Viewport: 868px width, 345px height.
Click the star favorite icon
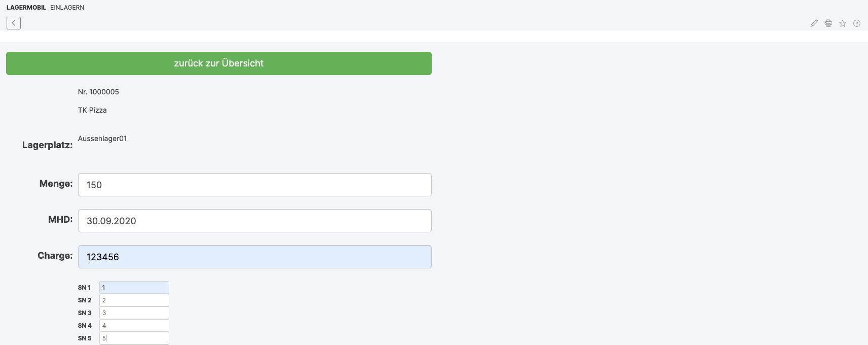842,23
